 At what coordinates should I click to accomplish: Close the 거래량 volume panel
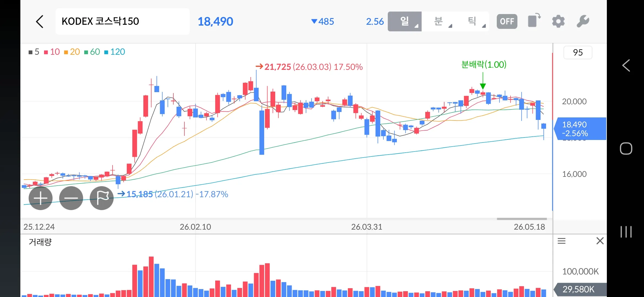(600, 241)
